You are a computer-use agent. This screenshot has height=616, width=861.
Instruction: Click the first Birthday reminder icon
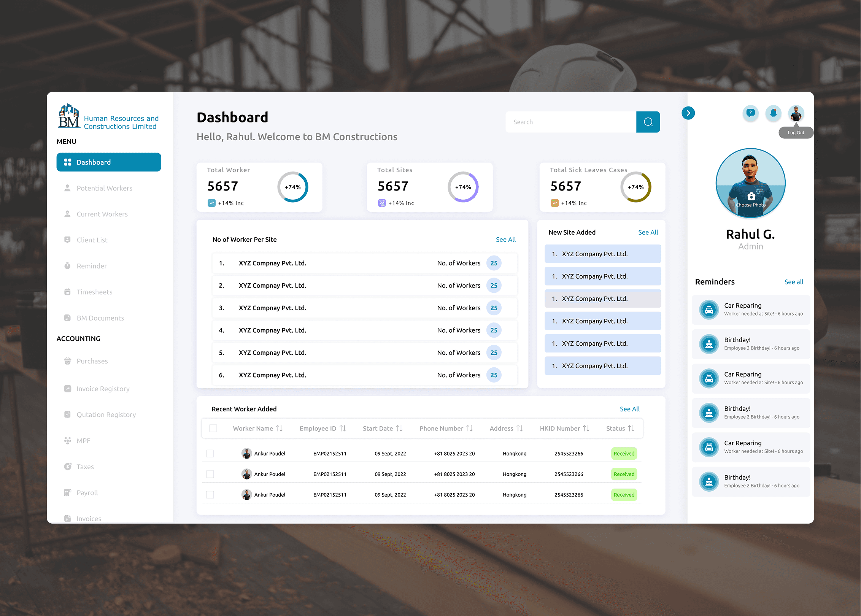(709, 344)
